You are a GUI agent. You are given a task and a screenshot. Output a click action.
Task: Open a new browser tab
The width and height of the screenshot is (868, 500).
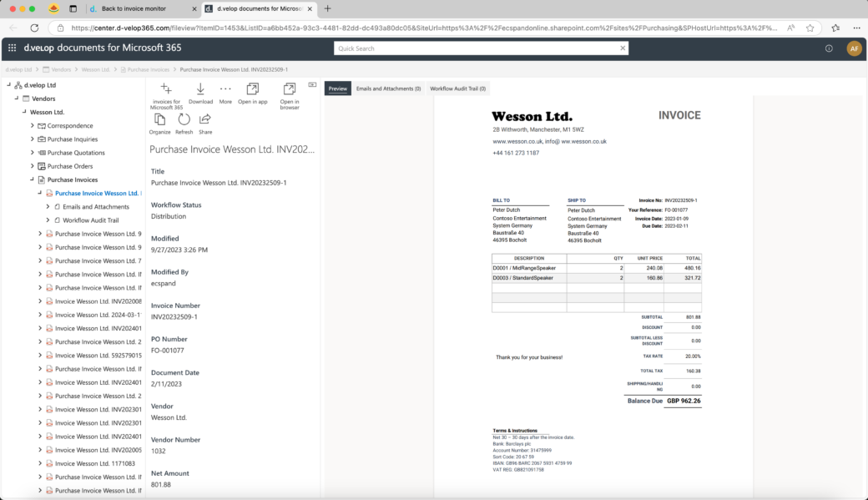click(x=327, y=8)
